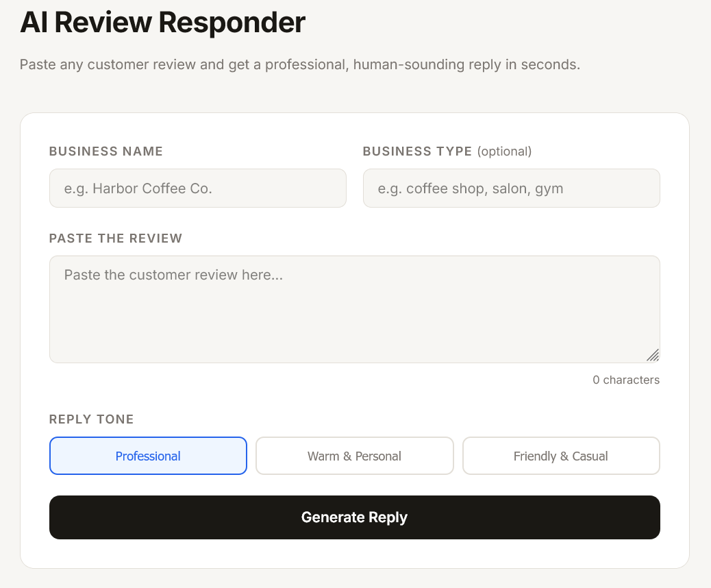
Task: Click the BUSINESS TYPE label text
Action: pyautogui.click(x=417, y=151)
